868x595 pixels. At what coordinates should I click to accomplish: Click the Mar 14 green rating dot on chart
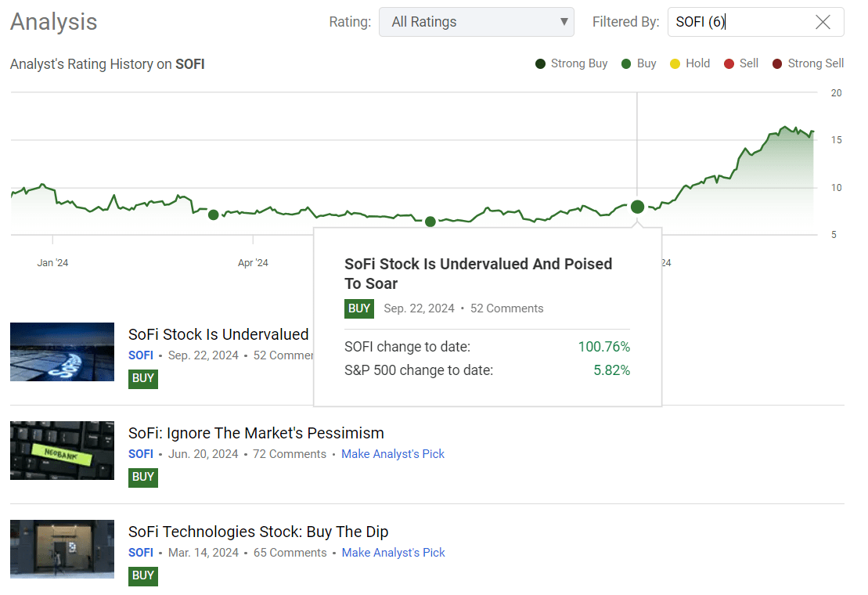tap(213, 215)
